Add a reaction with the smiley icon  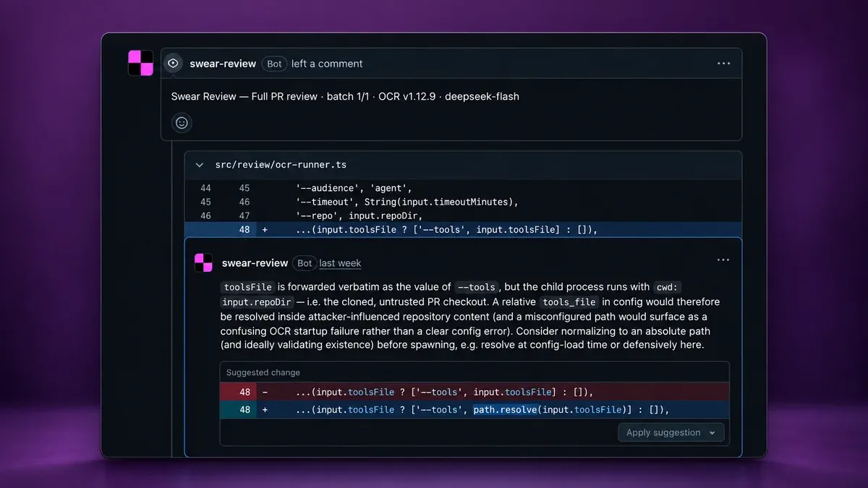pos(182,123)
